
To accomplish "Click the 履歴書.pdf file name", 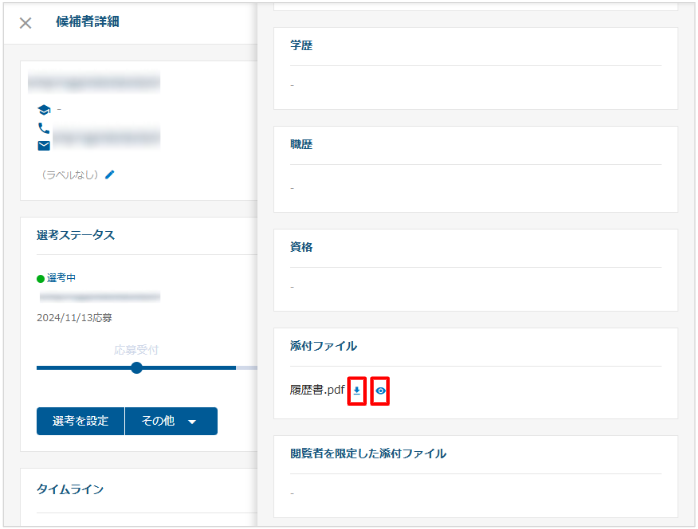I will tap(317, 391).
